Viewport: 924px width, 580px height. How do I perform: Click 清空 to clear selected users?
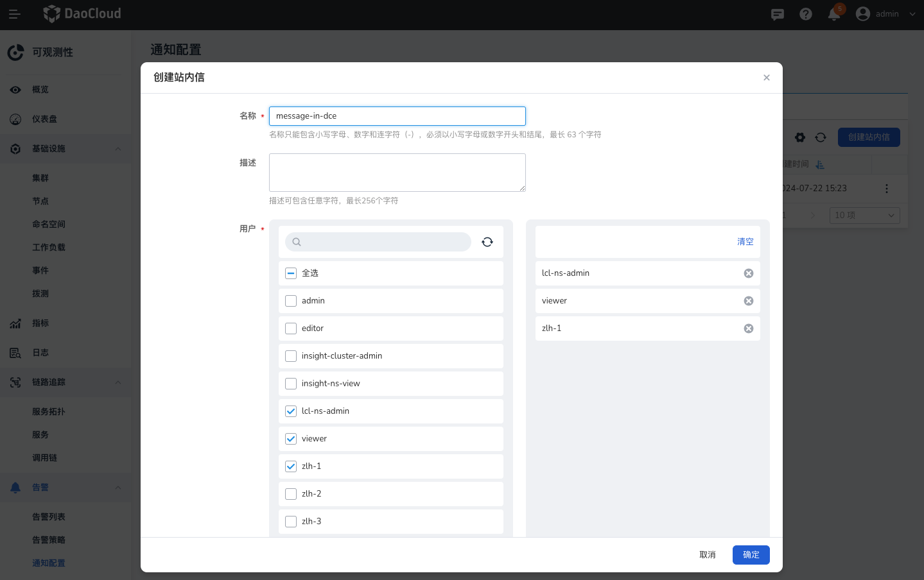(745, 242)
